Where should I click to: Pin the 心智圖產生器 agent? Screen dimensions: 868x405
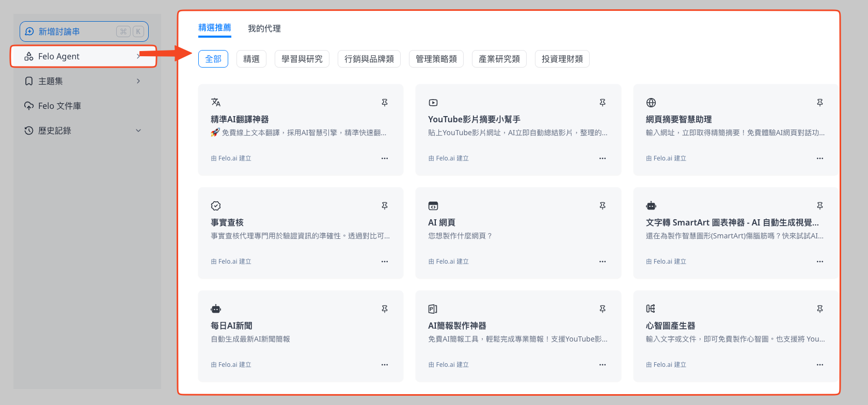(820, 309)
